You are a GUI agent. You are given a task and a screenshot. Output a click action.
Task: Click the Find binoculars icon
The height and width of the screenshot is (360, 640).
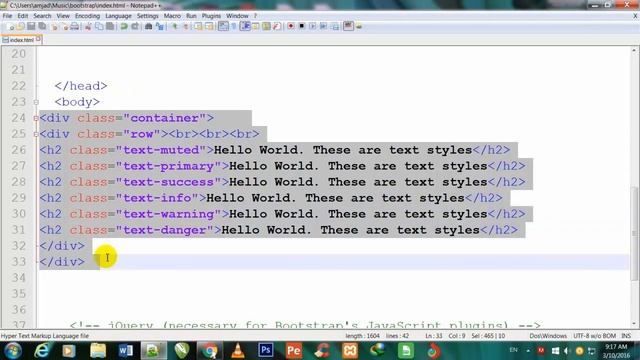coord(149,27)
